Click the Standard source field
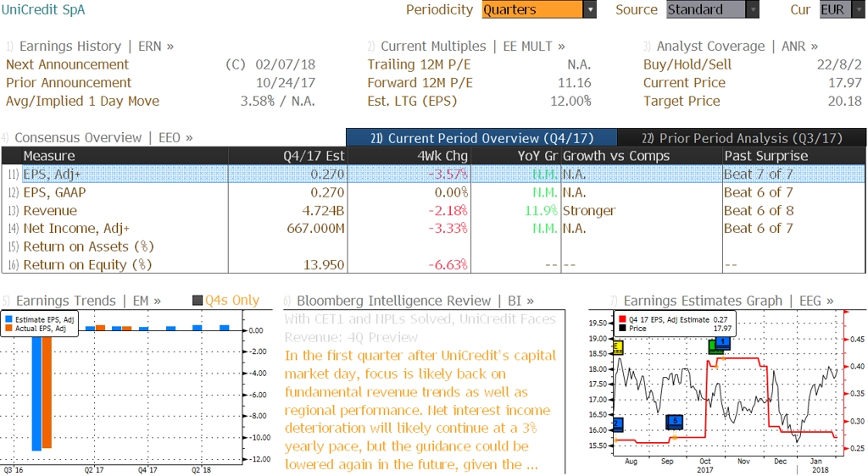This screenshot has width=868, height=476. (706, 9)
